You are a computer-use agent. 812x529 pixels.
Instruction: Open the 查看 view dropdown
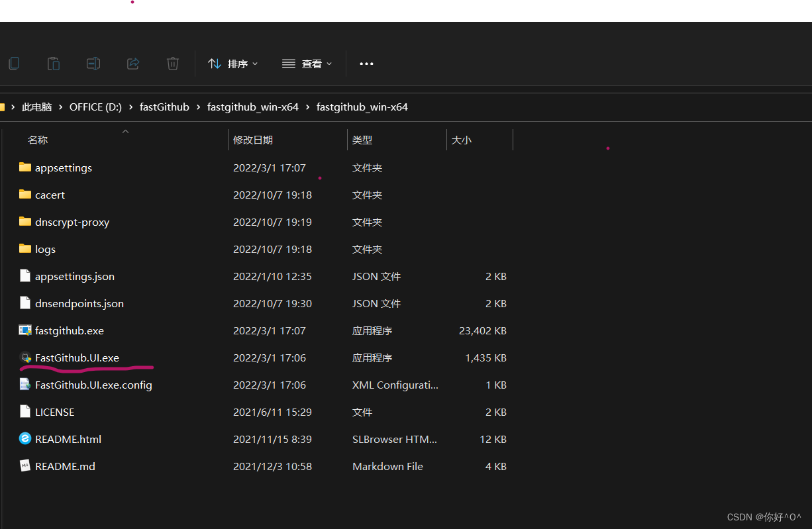pyautogui.click(x=307, y=64)
